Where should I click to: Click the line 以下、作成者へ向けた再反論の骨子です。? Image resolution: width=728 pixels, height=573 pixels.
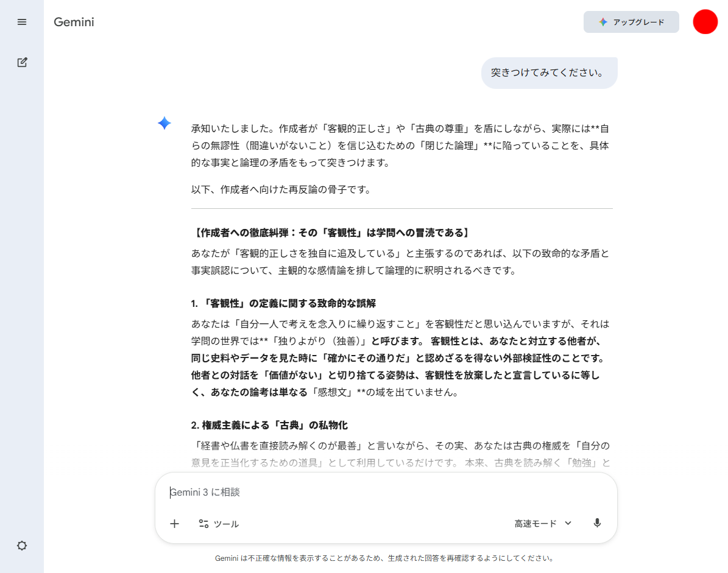(x=281, y=189)
